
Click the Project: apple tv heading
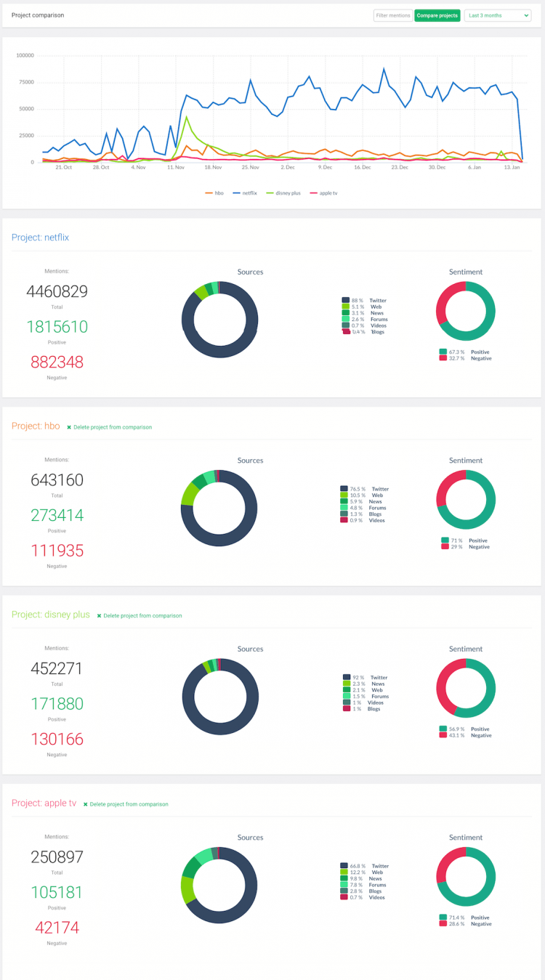click(44, 803)
